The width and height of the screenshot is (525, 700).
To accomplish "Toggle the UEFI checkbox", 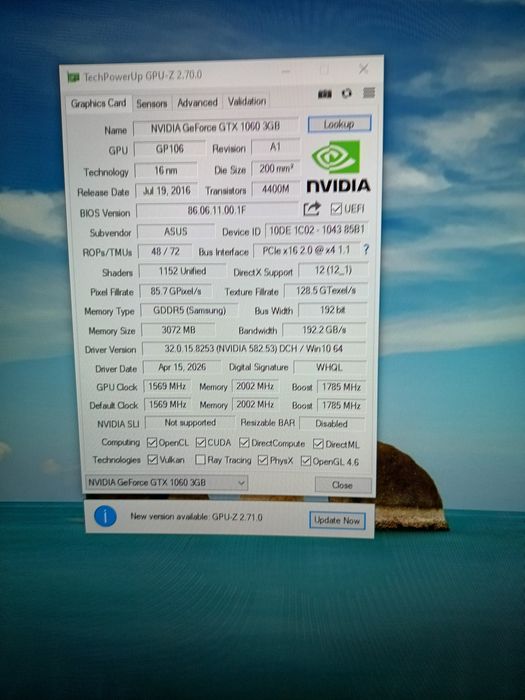I will coord(336,208).
